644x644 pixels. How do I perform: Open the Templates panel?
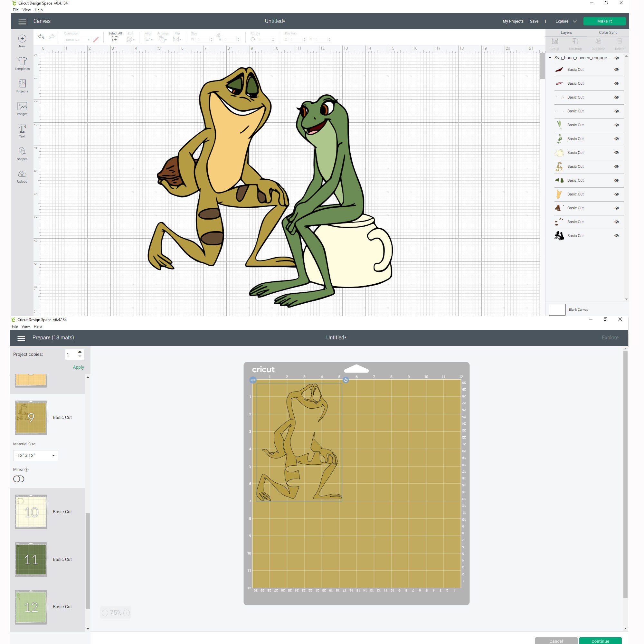click(22, 63)
